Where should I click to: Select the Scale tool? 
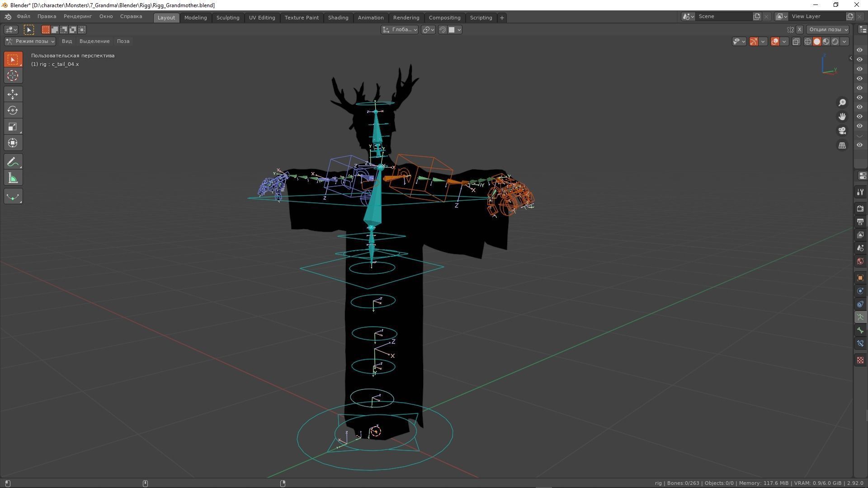[13, 127]
